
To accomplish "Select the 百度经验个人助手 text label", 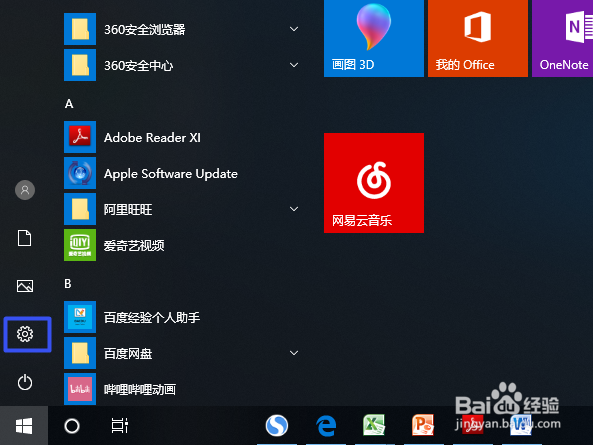I will [152, 318].
